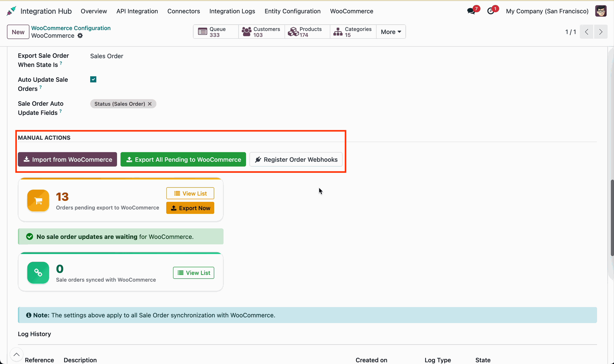Open the Products 174 stat button
The width and height of the screenshot is (614, 364).
(x=307, y=32)
